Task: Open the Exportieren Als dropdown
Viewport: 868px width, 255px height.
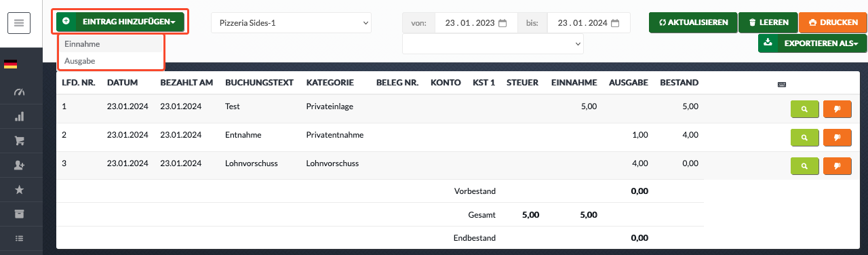Action: pyautogui.click(x=812, y=43)
